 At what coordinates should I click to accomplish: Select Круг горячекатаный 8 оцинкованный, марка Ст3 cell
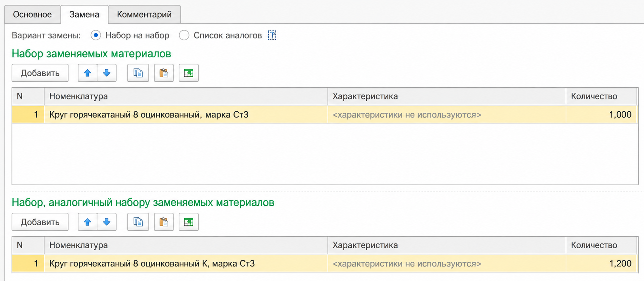click(186, 115)
